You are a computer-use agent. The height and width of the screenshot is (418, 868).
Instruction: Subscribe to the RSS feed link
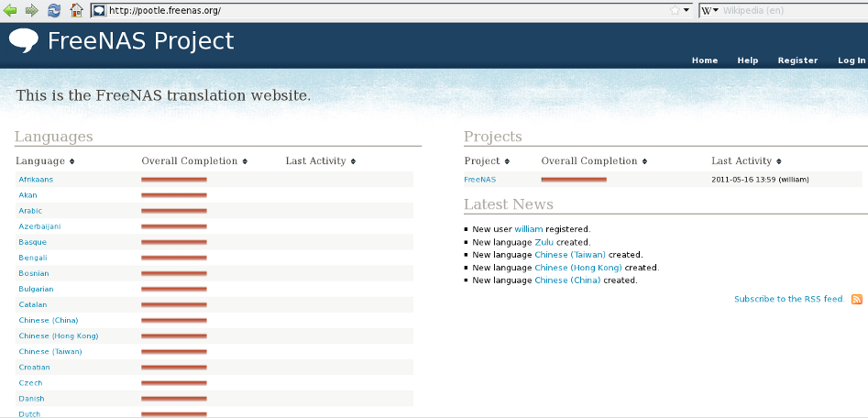[x=789, y=299]
